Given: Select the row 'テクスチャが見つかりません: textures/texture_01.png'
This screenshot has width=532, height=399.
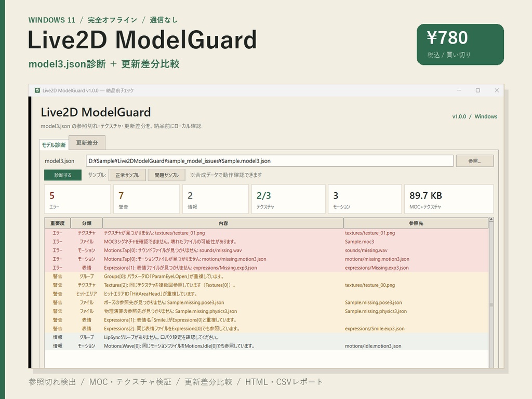Looking at the screenshot, I should point(267,233).
